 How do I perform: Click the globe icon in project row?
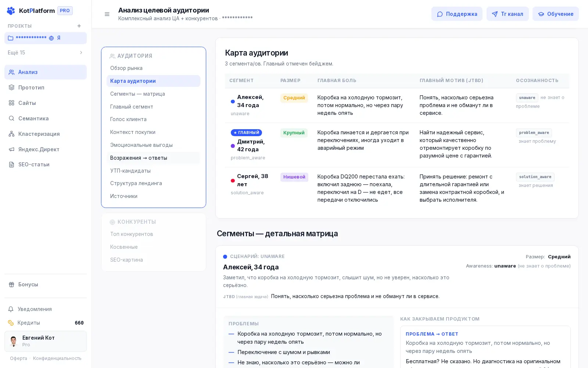pos(51,38)
